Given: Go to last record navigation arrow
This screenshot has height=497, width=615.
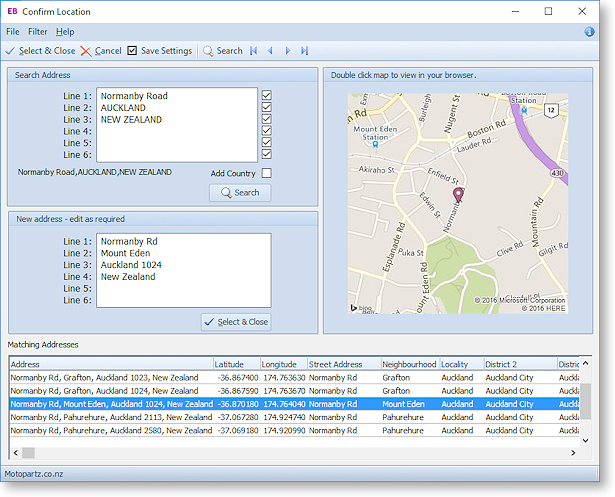Looking at the screenshot, I should coord(304,51).
